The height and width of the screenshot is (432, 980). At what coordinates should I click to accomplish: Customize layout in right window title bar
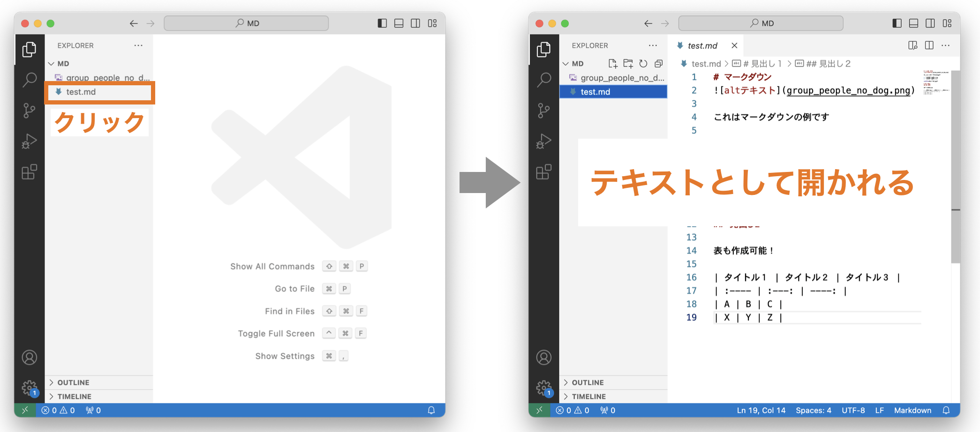[x=947, y=23]
